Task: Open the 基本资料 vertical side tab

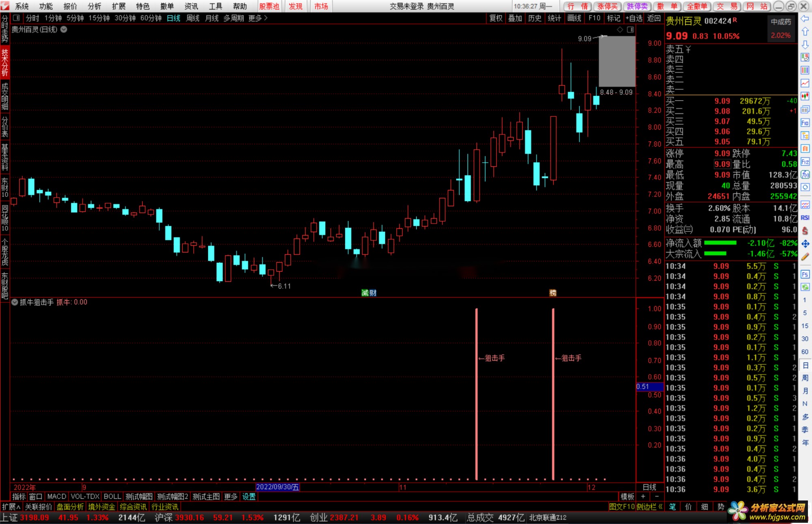Action: click(x=4, y=157)
